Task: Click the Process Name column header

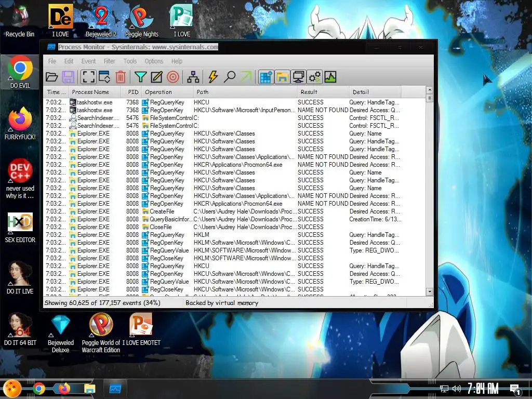Action: point(95,92)
